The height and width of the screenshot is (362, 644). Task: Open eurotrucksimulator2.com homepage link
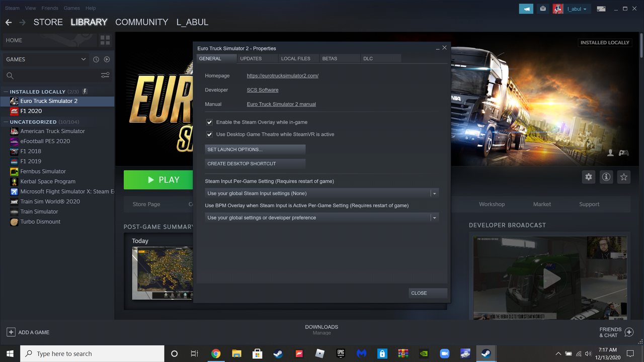(x=282, y=75)
